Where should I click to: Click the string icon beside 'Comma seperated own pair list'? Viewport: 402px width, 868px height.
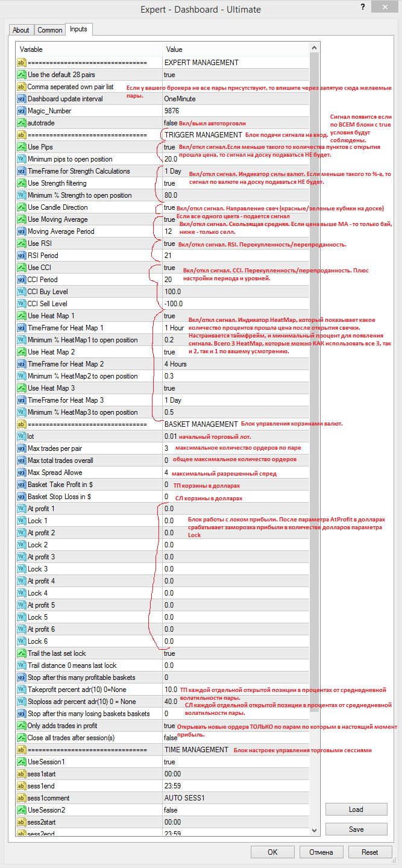point(22,87)
